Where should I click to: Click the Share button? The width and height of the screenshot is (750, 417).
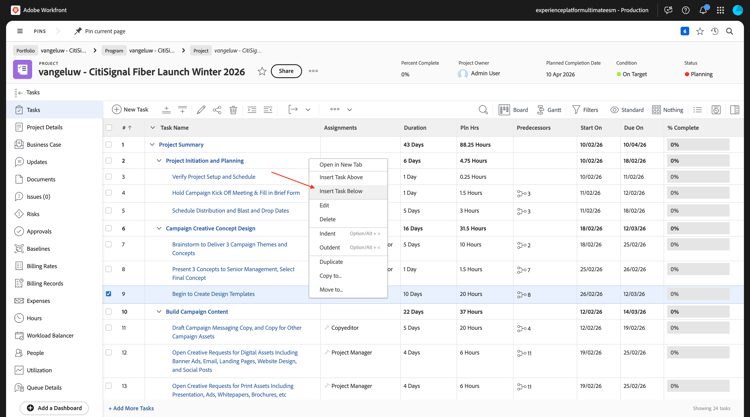pos(286,71)
